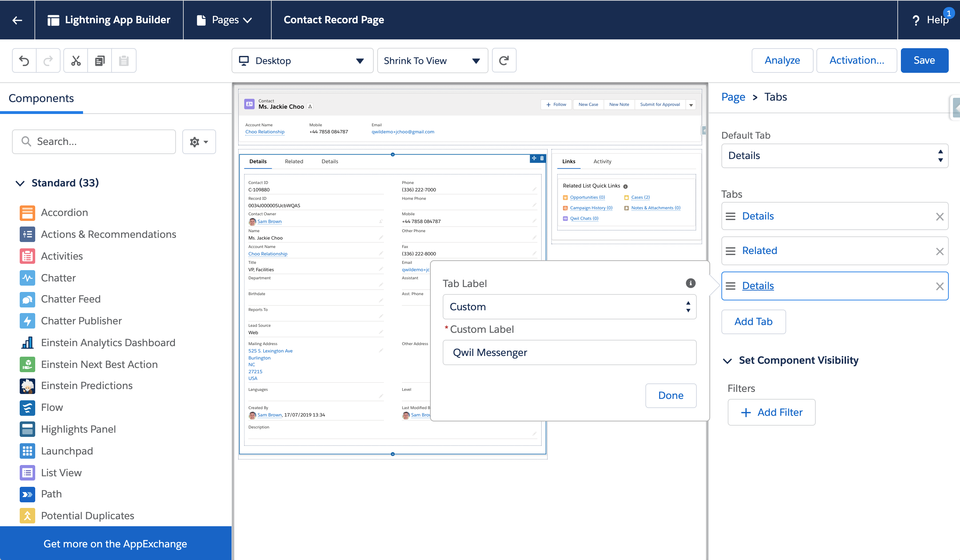Click the Custom Label input field
Viewport: 960px width, 560px height.
(569, 352)
